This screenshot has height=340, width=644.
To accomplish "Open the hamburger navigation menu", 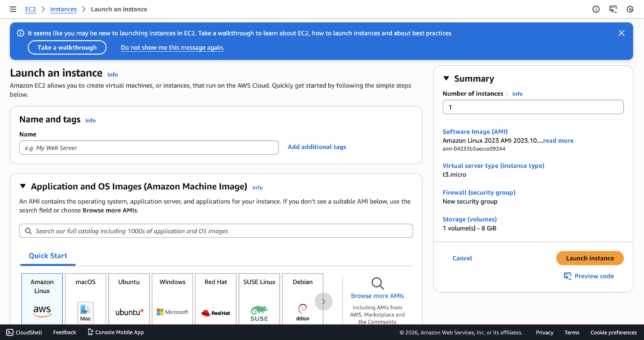I will click(13, 9).
